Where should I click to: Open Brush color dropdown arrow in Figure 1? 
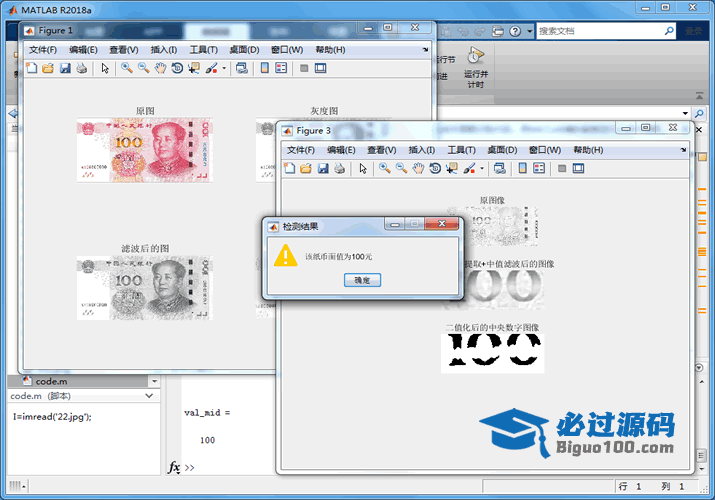point(224,68)
